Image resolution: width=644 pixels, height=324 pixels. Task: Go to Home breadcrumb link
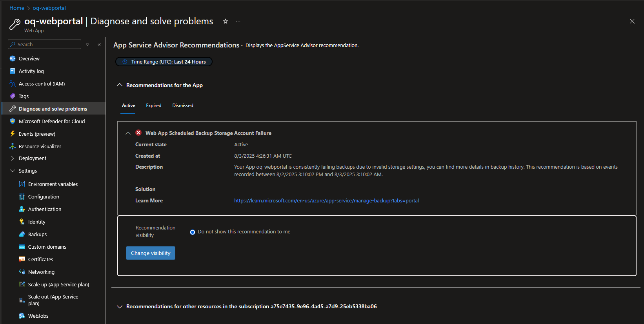point(17,8)
